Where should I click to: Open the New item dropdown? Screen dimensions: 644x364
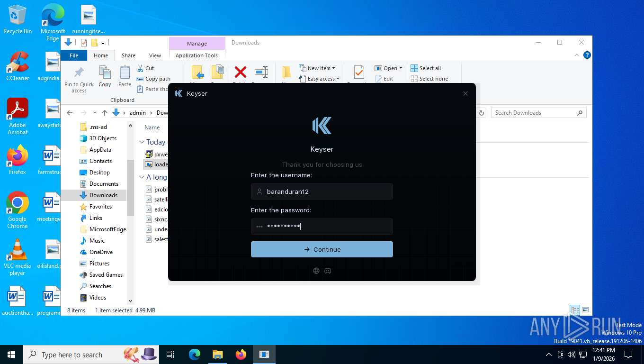point(317,68)
